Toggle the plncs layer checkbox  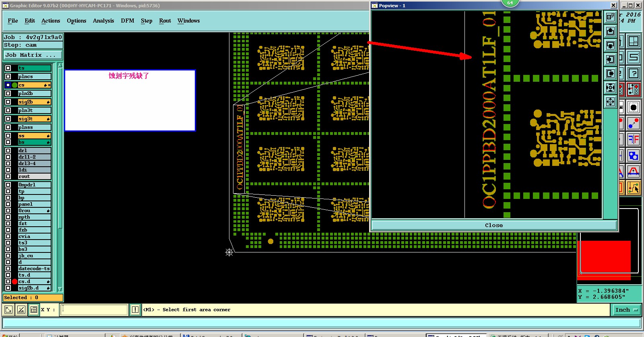point(8,76)
